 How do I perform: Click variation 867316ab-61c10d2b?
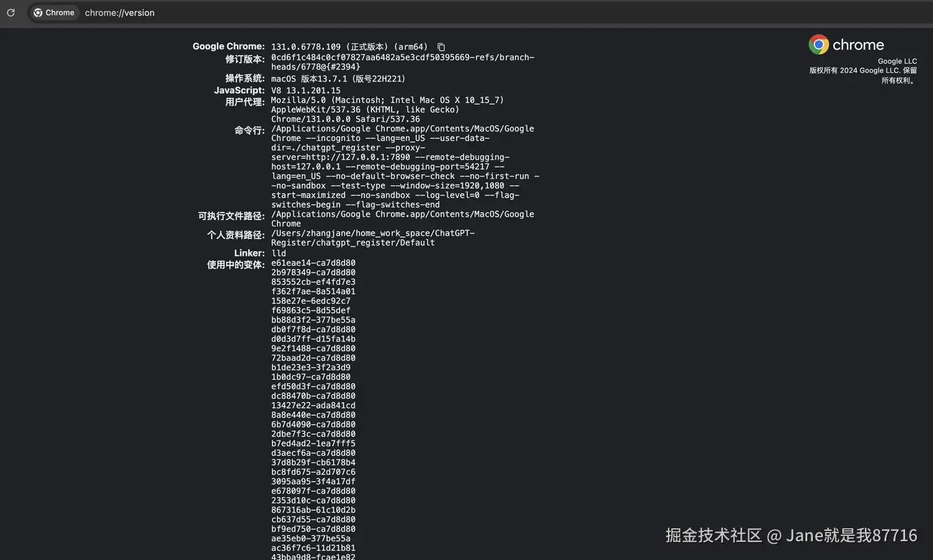(x=313, y=510)
